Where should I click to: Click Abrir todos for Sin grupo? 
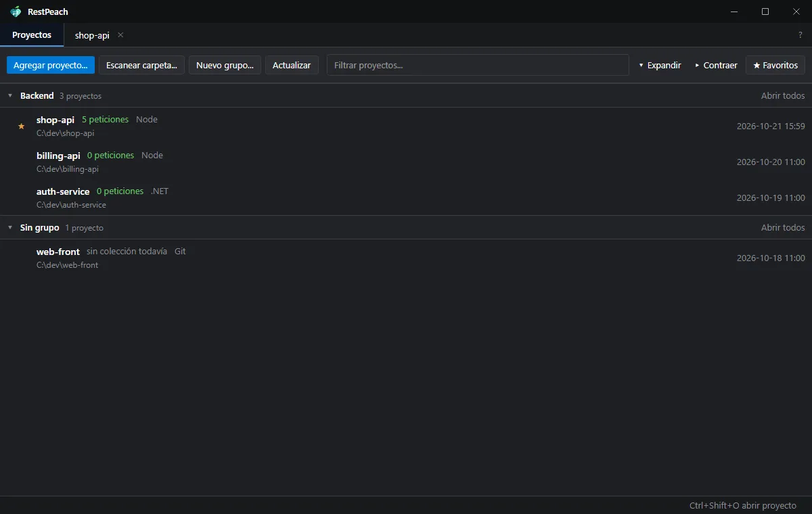(783, 228)
